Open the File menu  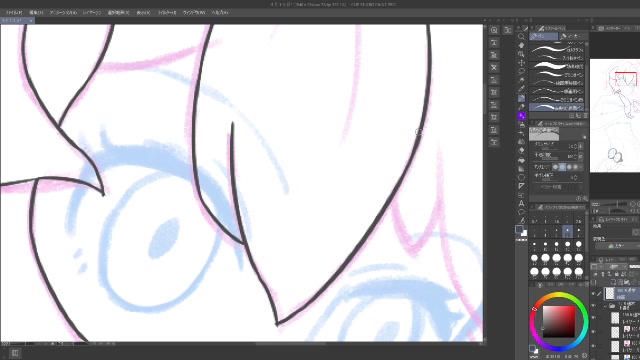(14, 13)
